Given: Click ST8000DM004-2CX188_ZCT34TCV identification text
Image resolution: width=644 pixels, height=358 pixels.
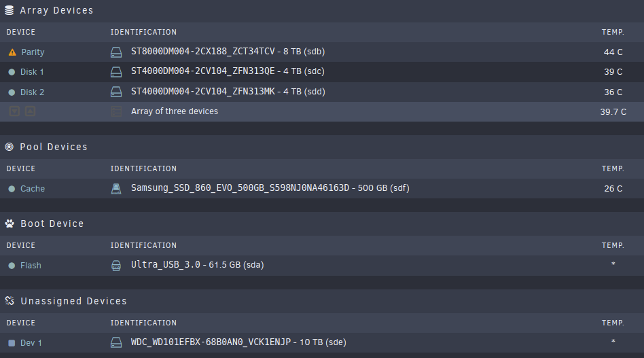Looking at the screenshot, I should point(203,52).
